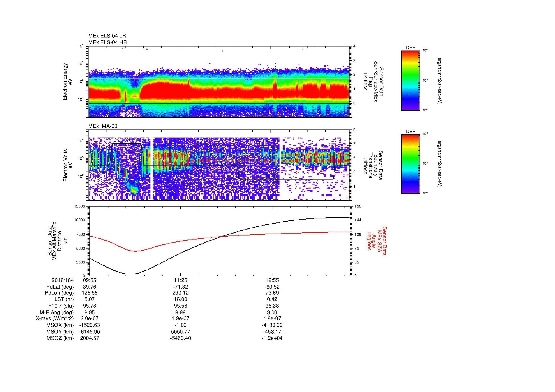Click the MSOZ value '-5463.40'
Viewport: 555px width, 392px height.
[x=181, y=338]
